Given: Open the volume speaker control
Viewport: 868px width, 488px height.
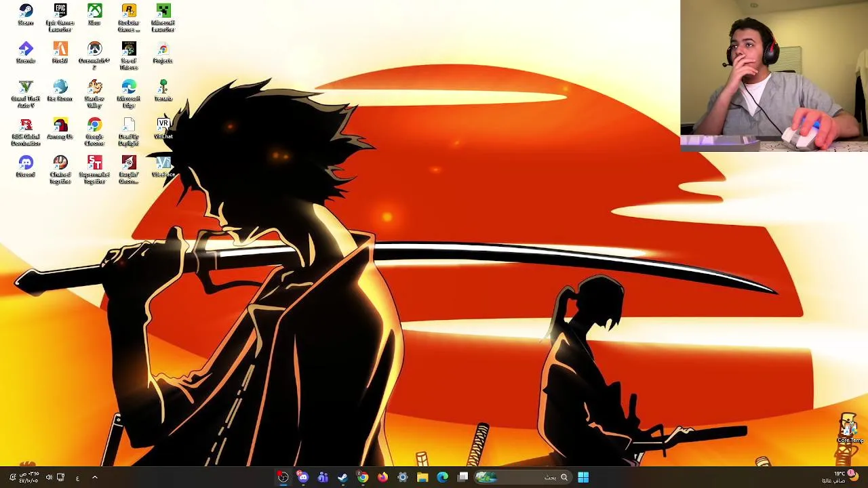Looking at the screenshot, I should (x=49, y=477).
